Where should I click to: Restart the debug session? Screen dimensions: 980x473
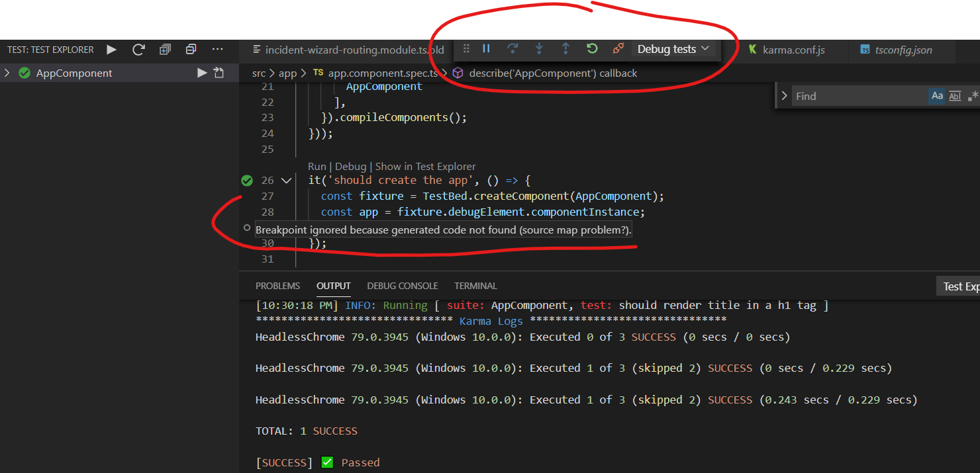(592, 49)
